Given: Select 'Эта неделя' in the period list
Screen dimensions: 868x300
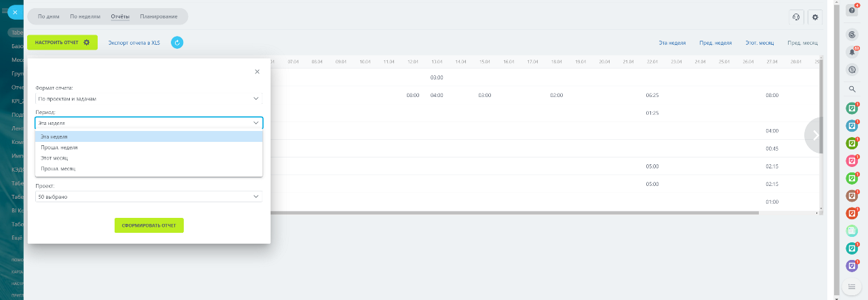Looking at the screenshot, I should 149,136.
